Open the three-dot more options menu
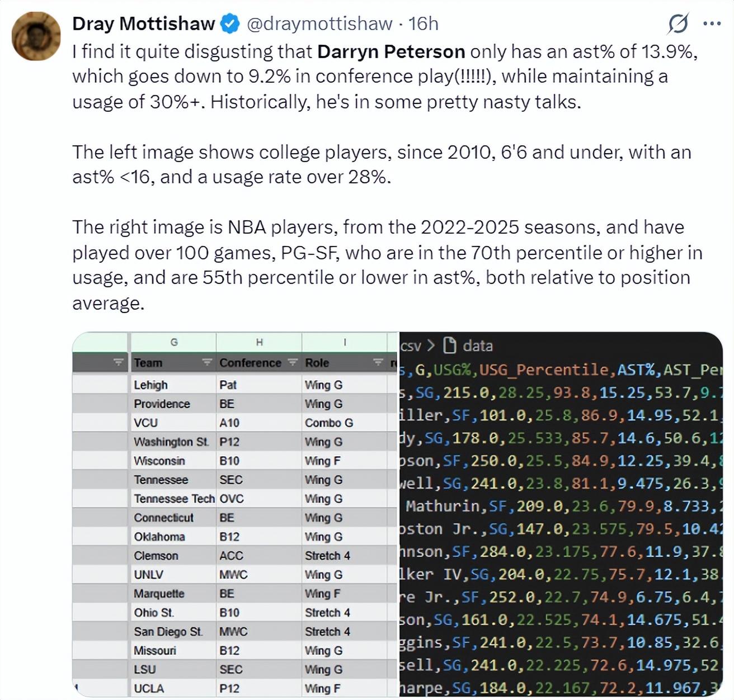Viewport: 734px width, 700px height. click(x=711, y=24)
